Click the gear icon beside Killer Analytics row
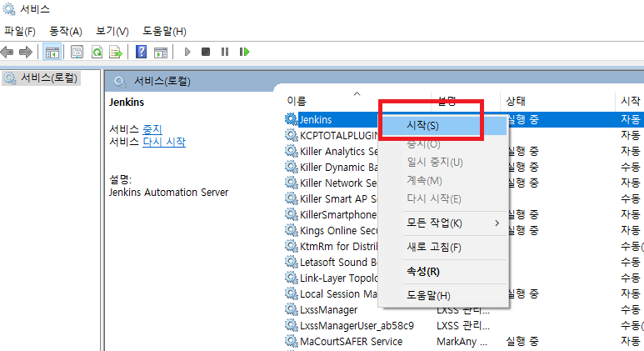Screen dimensions: 644x351 [x=292, y=151]
